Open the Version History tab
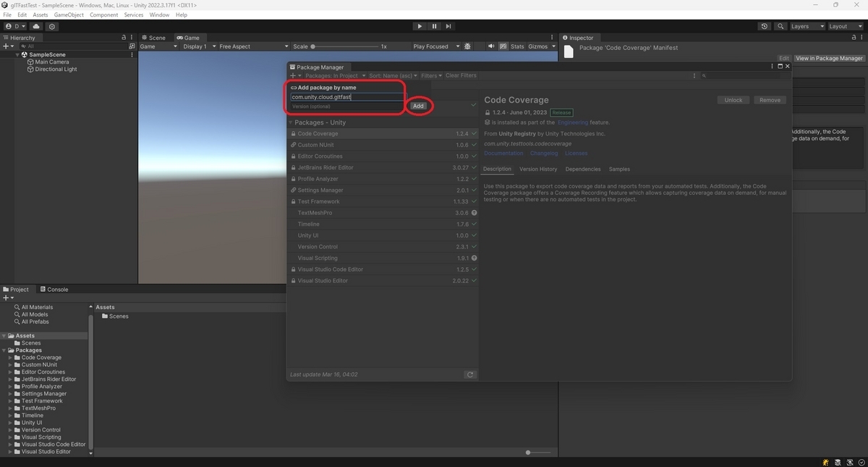 538,169
